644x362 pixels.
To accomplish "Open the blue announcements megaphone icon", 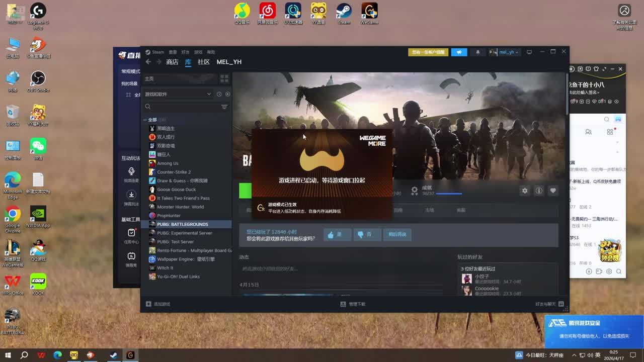I will [x=459, y=52].
